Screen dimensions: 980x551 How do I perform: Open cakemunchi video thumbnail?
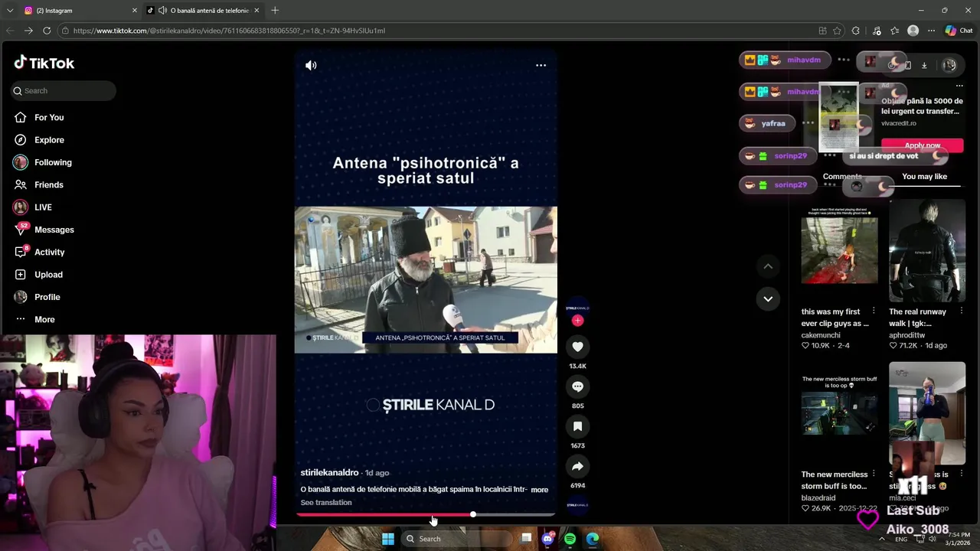point(839,250)
